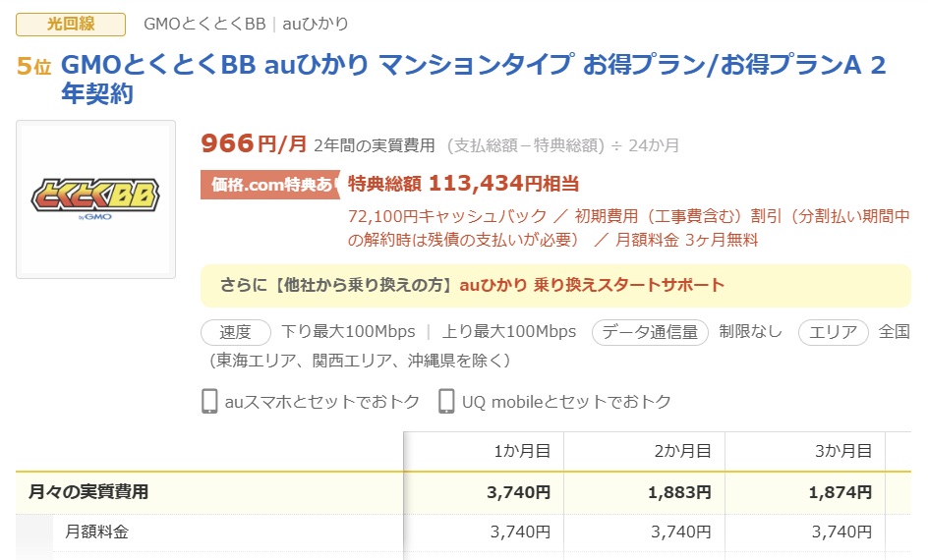Screen dimensions: 928x560
Task: Click the 3か月目 column header
Action: pyautogui.click(x=843, y=451)
